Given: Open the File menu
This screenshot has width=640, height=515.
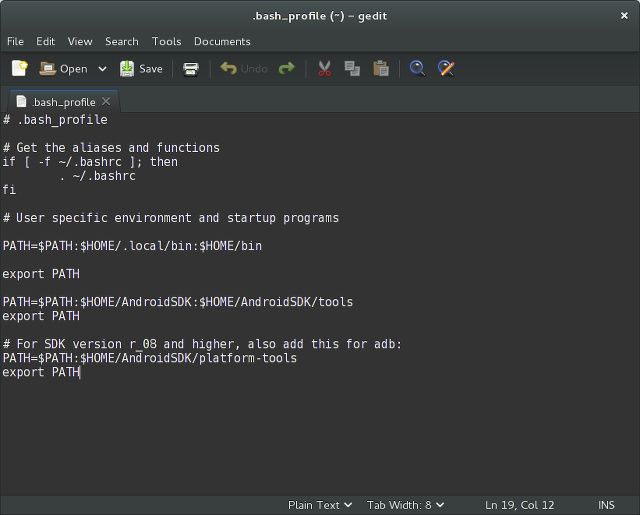Looking at the screenshot, I should click(15, 41).
